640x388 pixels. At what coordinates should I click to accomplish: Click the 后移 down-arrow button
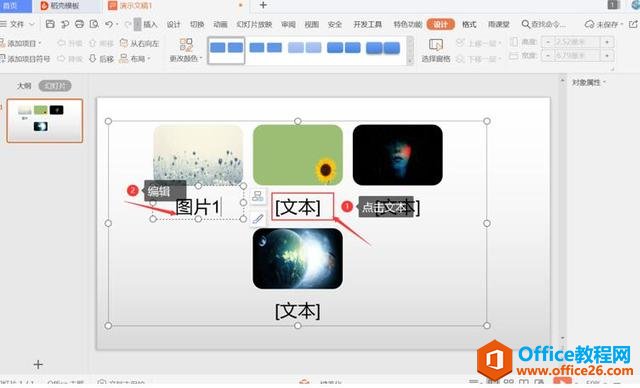pos(101,59)
